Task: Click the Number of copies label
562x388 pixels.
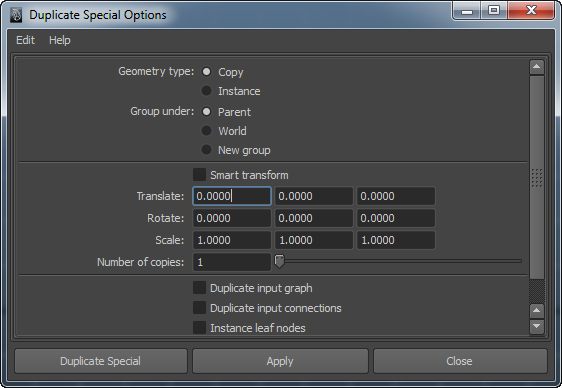Action: point(140,262)
